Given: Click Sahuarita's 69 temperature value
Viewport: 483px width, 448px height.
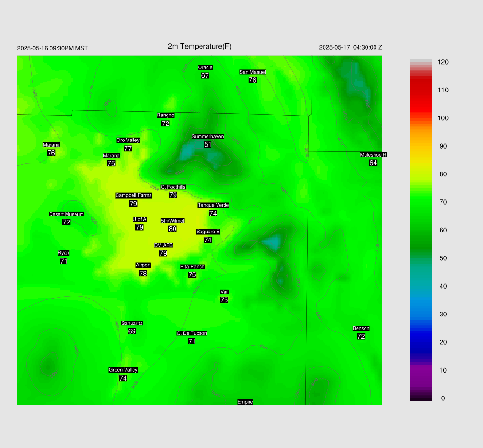Looking at the screenshot, I should point(132,332).
